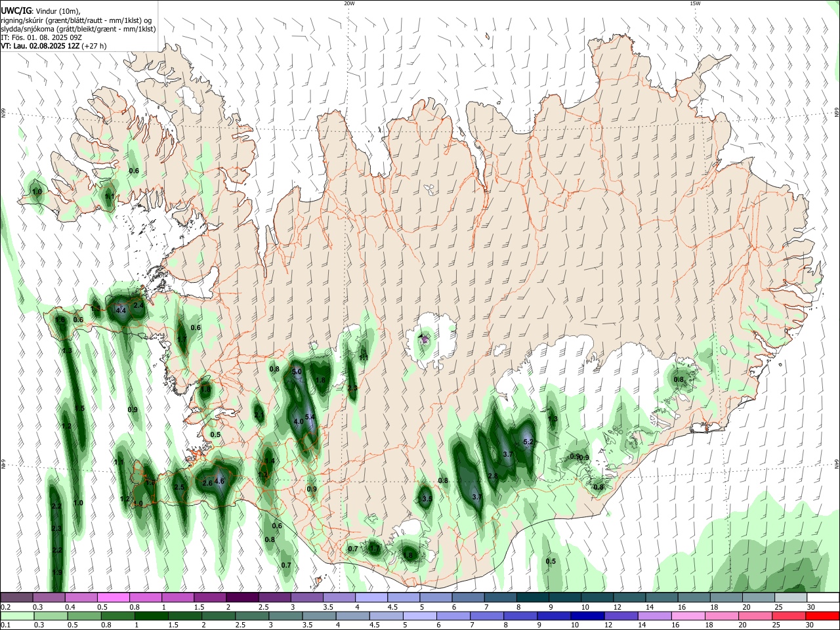Click the pink swatch between 0.5 and 0.8 in upper legend

click(113, 597)
